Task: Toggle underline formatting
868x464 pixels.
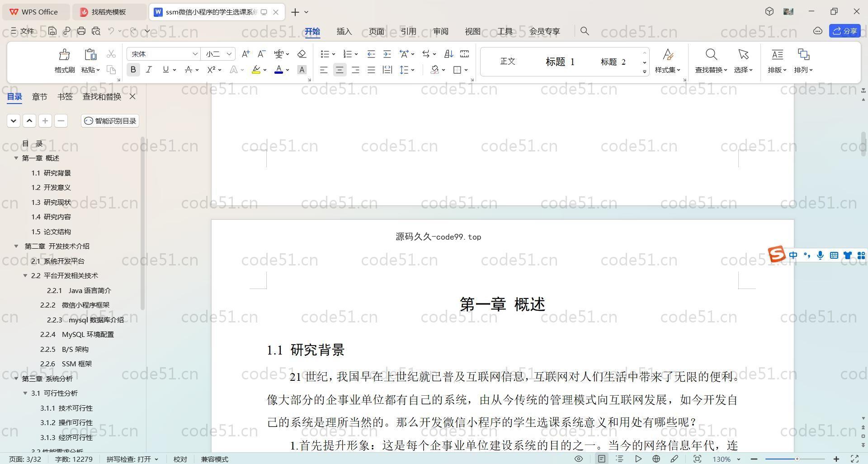Action: (165, 70)
